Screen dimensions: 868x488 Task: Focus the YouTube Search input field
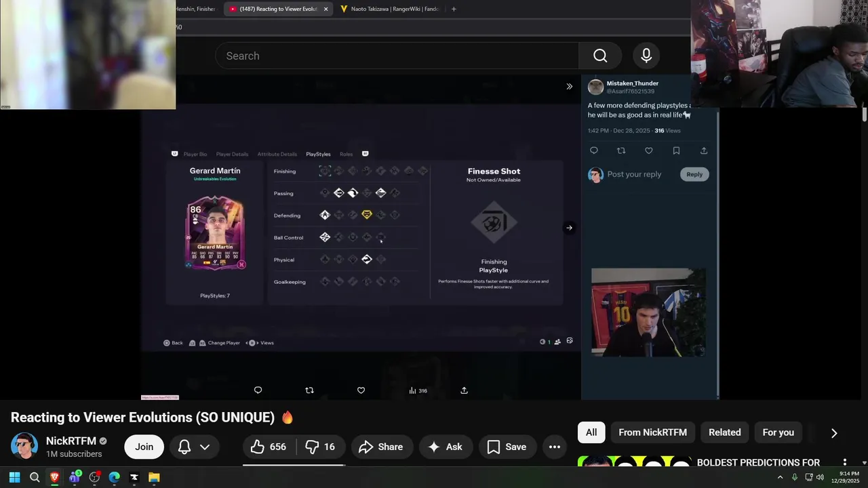click(x=397, y=56)
